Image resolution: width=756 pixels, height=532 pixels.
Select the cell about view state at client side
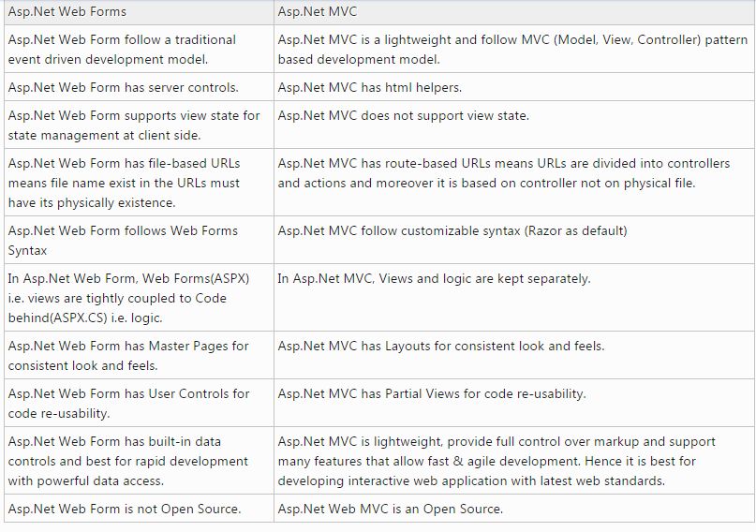pyautogui.click(x=139, y=125)
